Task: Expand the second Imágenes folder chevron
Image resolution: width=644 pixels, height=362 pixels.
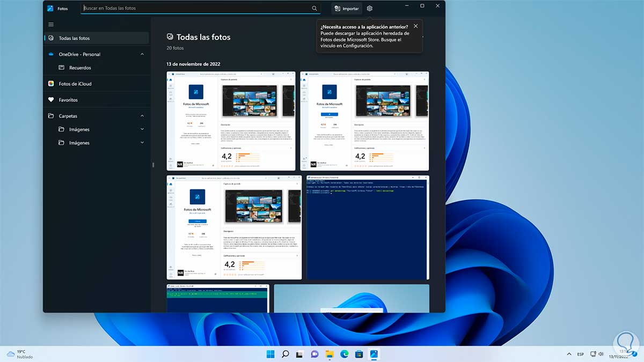Action: (x=142, y=143)
